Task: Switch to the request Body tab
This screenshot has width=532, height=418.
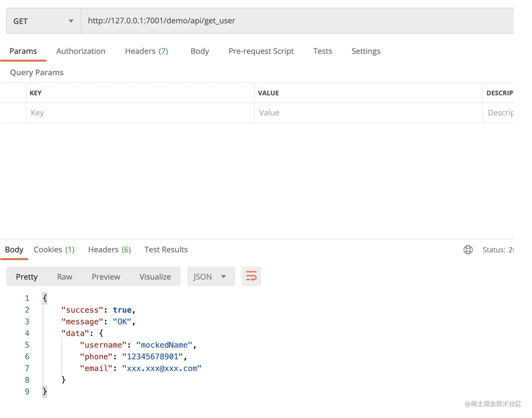Action: (x=200, y=51)
